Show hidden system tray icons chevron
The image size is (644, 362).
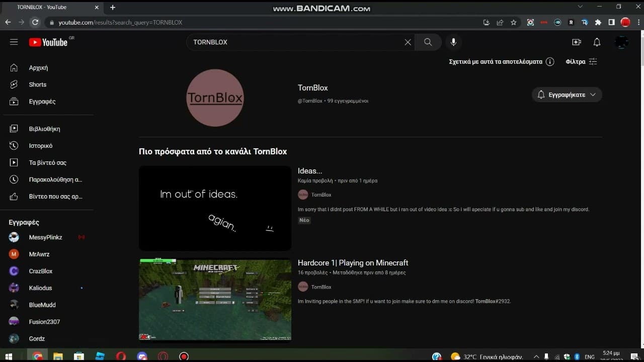point(536,357)
